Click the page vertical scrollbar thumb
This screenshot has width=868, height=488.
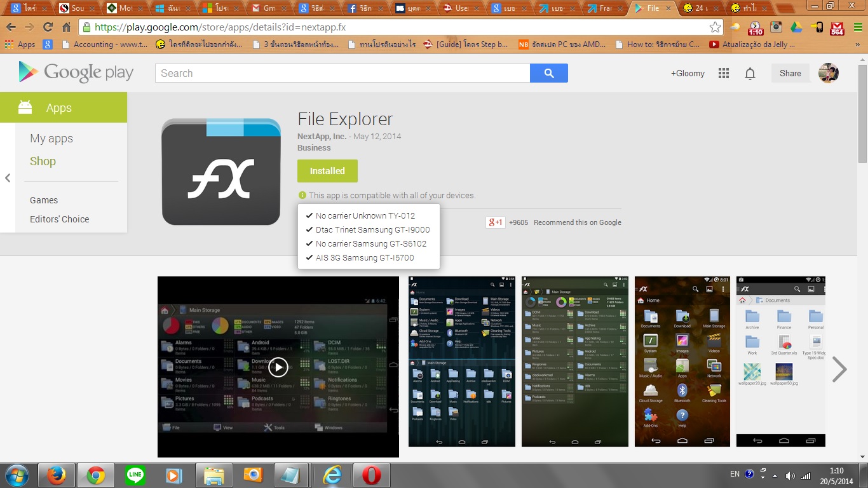coord(862,113)
